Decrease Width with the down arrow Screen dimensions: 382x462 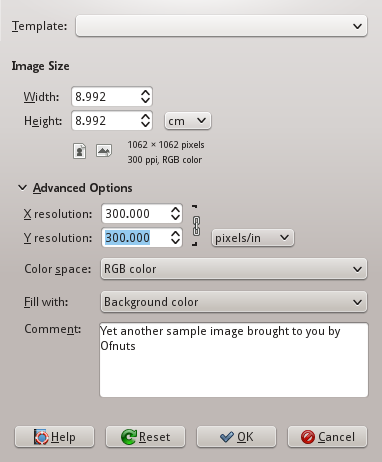(145, 101)
